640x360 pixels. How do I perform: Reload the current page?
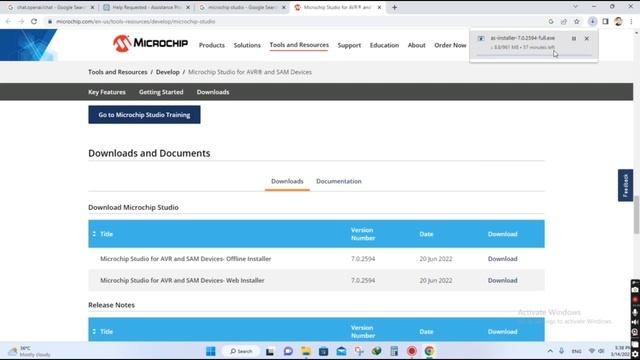point(34,21)
